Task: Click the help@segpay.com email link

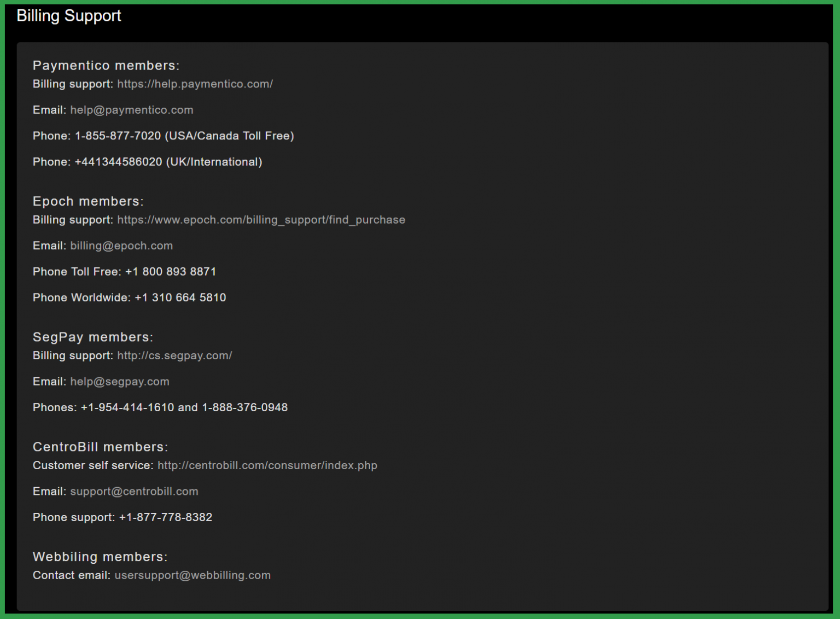Action: pos(120,382)
